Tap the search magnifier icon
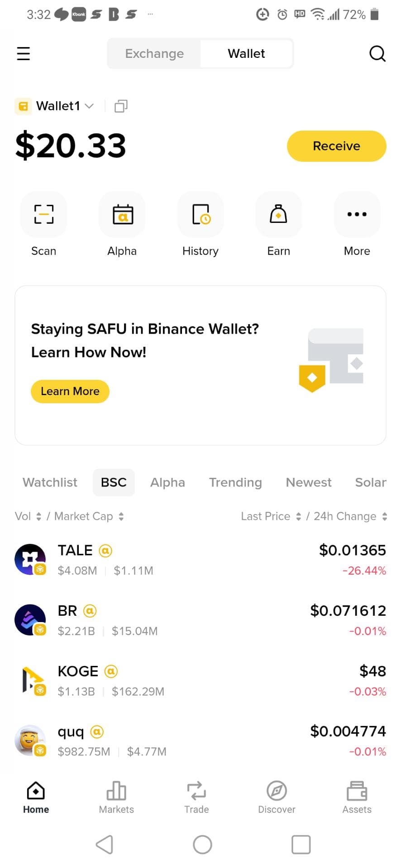401x868 pixels. point(377,53)
